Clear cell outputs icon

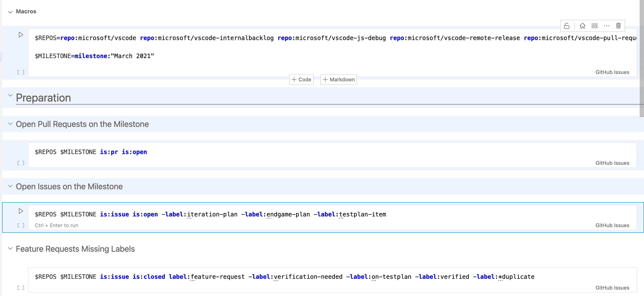pyautogui.click(x=594, y=26)
